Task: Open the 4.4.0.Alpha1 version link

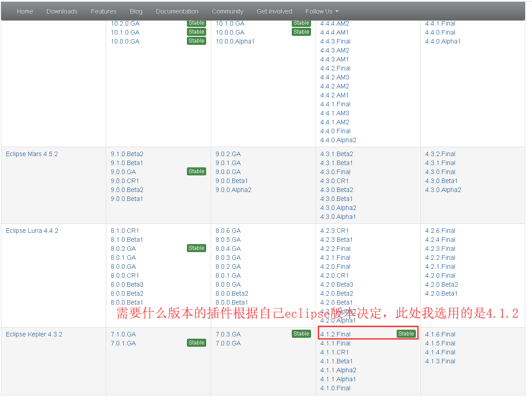Action: pyautogui.click(x=443, y=41)
